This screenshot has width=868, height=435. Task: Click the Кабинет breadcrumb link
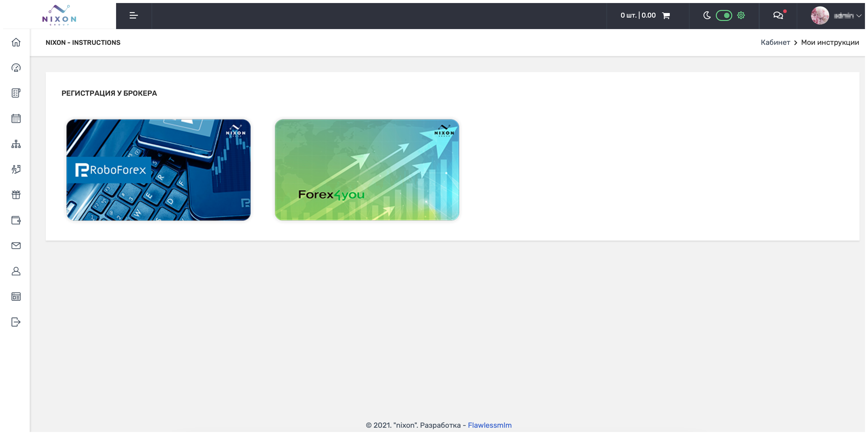click(x=775, y=42)
